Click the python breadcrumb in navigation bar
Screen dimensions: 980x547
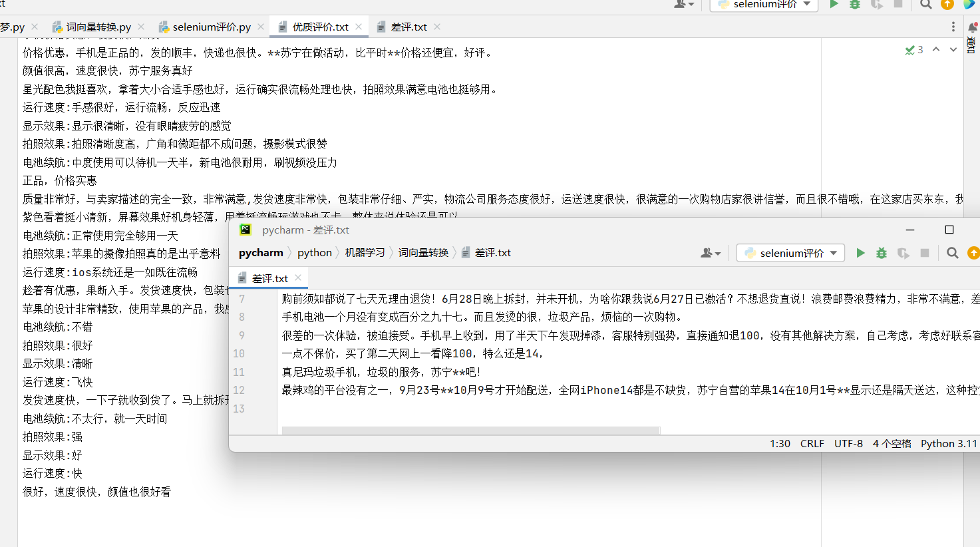coord(315,253)
